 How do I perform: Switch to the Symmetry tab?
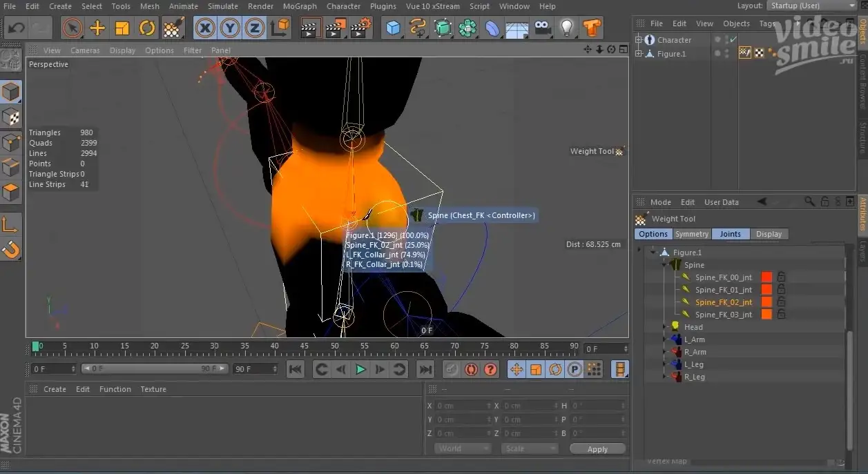pyautogui.click(x=692, y=234)
